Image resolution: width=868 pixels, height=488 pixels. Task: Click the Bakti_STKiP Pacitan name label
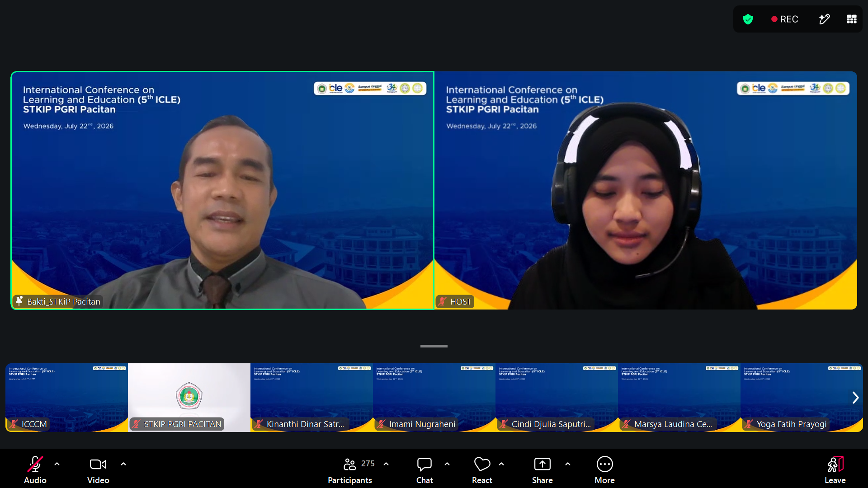click(x=64, y=301)
